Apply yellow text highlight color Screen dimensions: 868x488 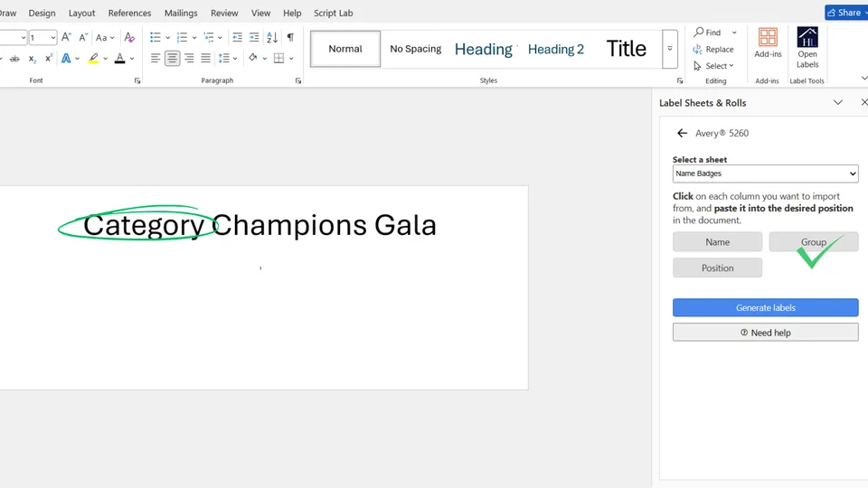pyautogui.click(x=93, y=58)
